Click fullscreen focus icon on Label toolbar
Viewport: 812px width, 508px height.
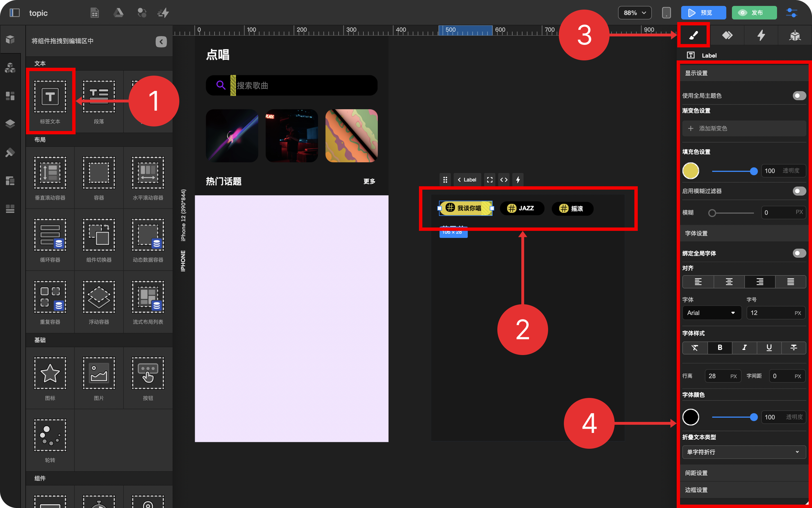(x=490, y=180)
